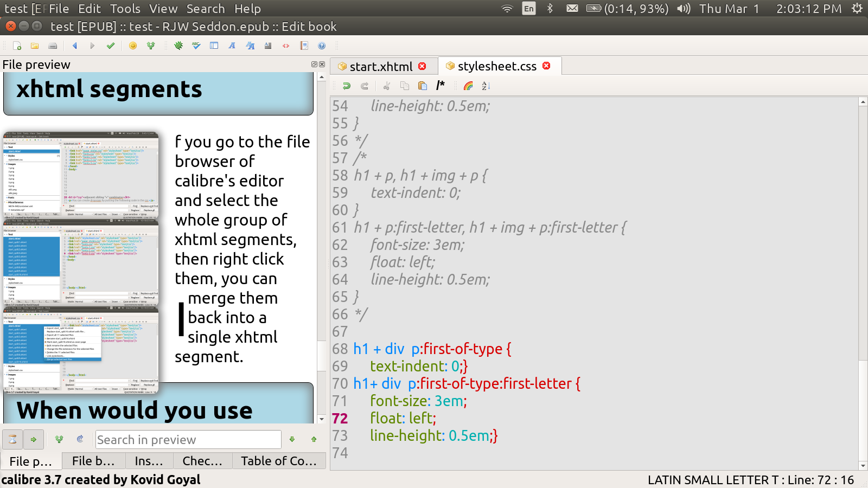Open the Help menu
The height and width of the screenshot is (488, 868).
coord(248,9)
